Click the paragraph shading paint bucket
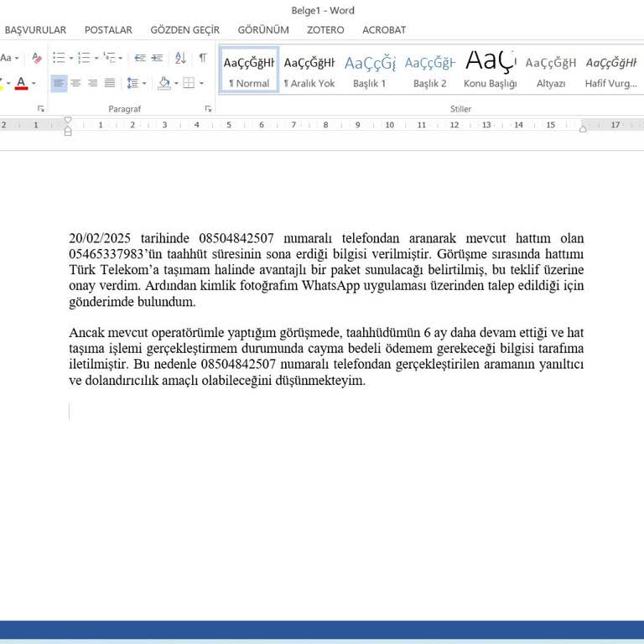 coord(164,83)
